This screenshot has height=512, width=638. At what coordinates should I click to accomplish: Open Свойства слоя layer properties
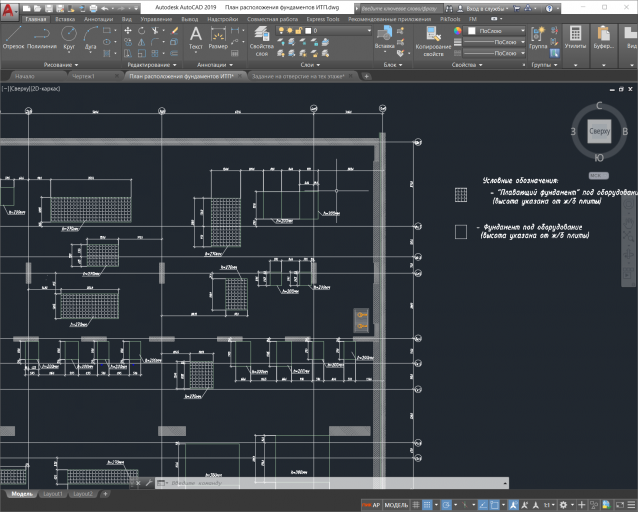tap(262, 40)
